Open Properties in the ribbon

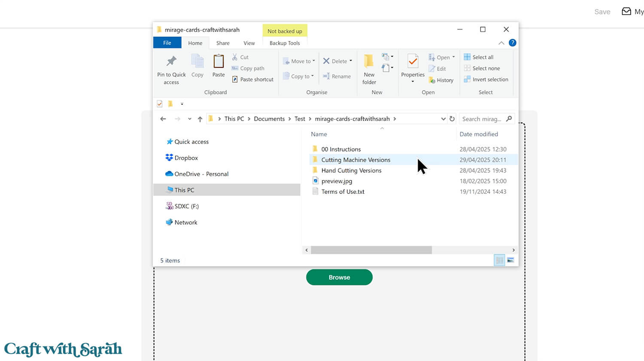click(413, 61)
